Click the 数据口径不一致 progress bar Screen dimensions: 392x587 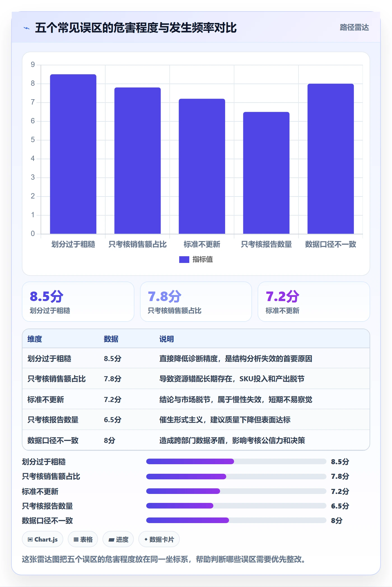click(236, 520)
